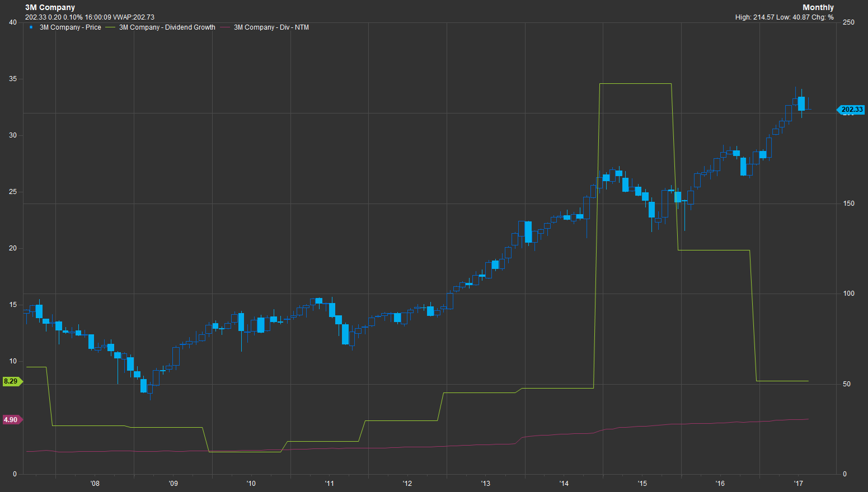
Task: Select the '10 year label on time axis
Action: [251, 484]
